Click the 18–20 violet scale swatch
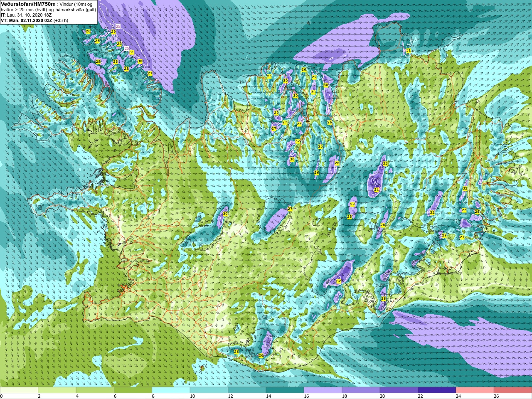Viewport: 532px width, 399px height. 361,390
